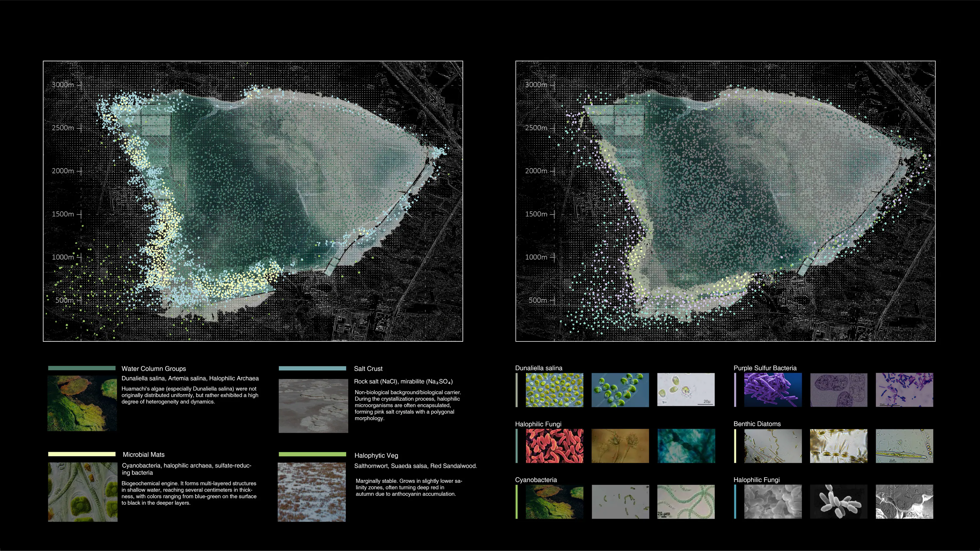Open the grayscale SEM textured surface image
The height and width of the screenshot is (551, 980).
tap(773, 502)
